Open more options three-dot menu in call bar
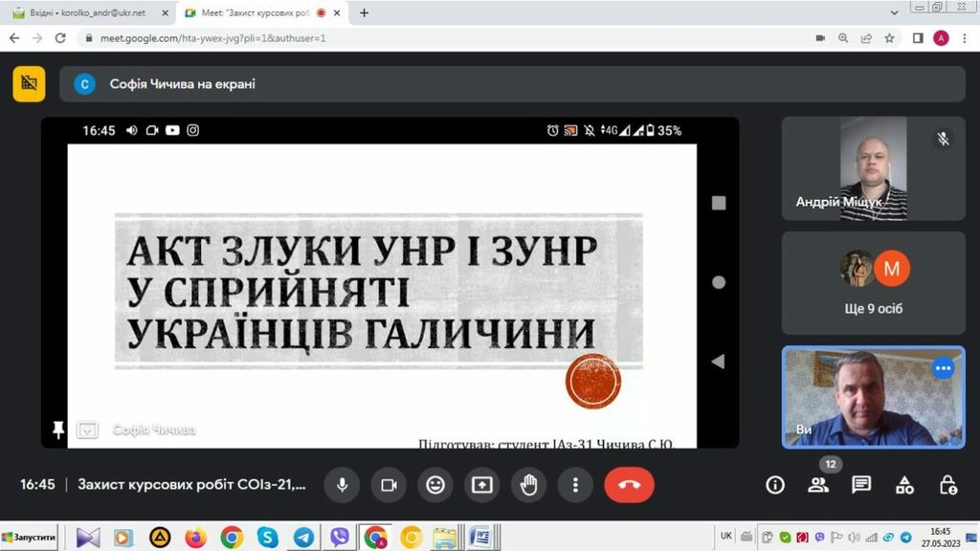980x551 pixels. click(574, 485)
